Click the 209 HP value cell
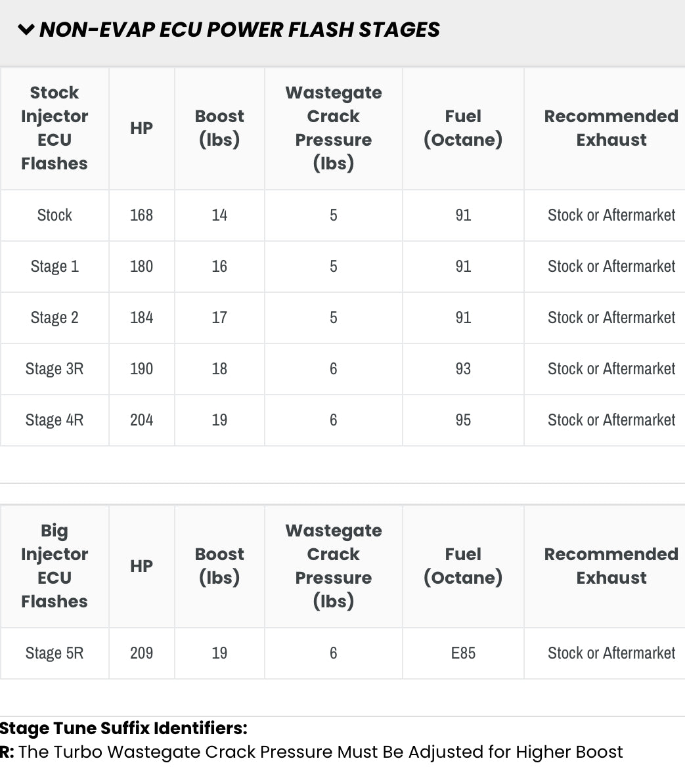Viewport: 685px width, 784px height. (141, 653)
